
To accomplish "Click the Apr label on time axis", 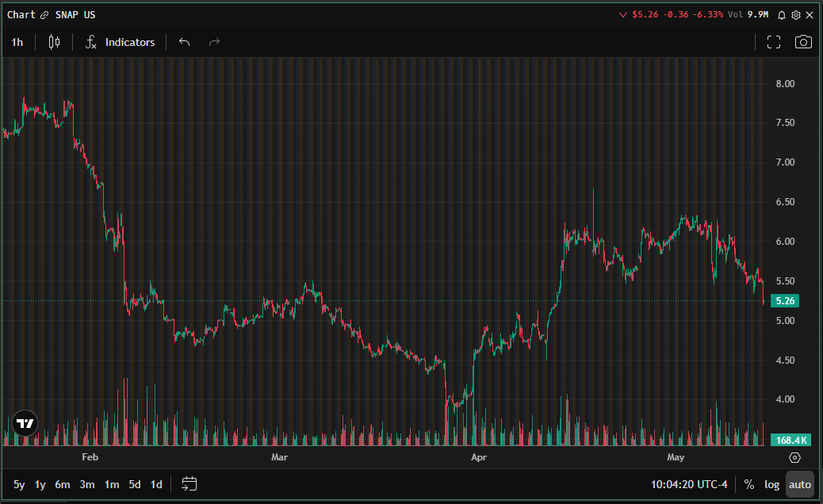I will coord(479,457).
